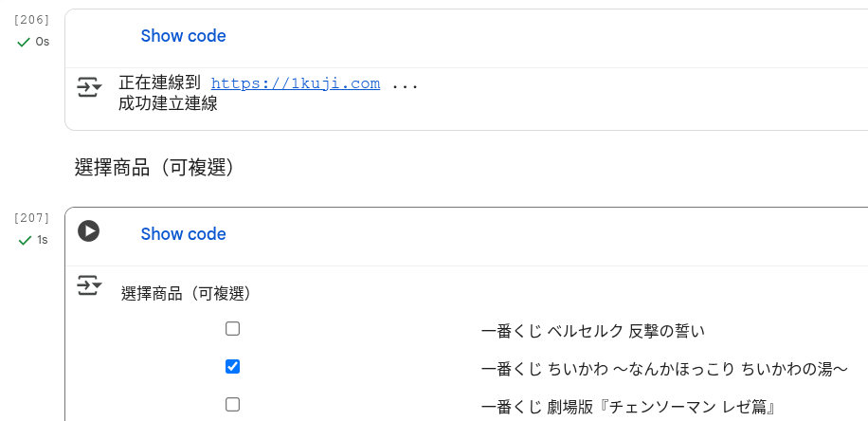Click the 劇場版『チェンソーマン レゼ篇』 label text

pos(629,407)
